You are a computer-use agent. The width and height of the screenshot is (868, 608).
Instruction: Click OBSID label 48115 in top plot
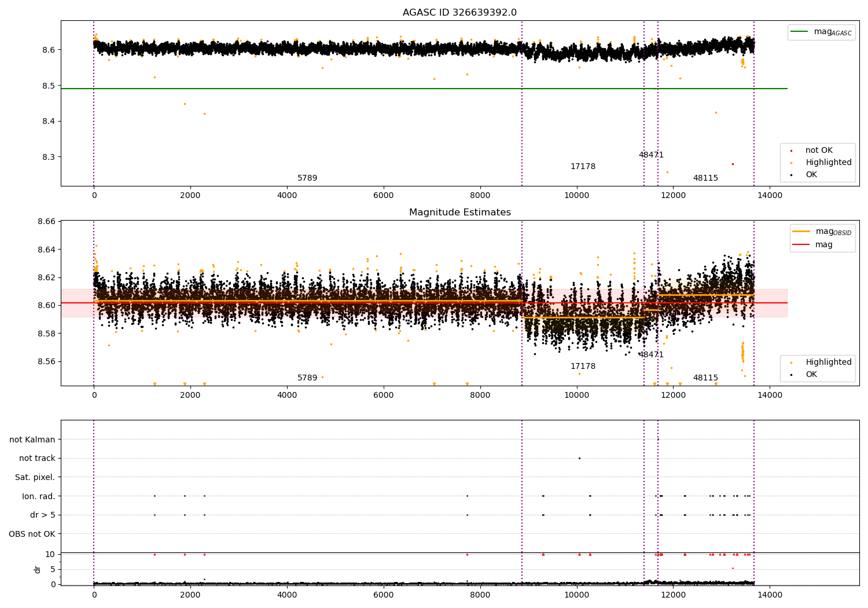pos(705,178)
